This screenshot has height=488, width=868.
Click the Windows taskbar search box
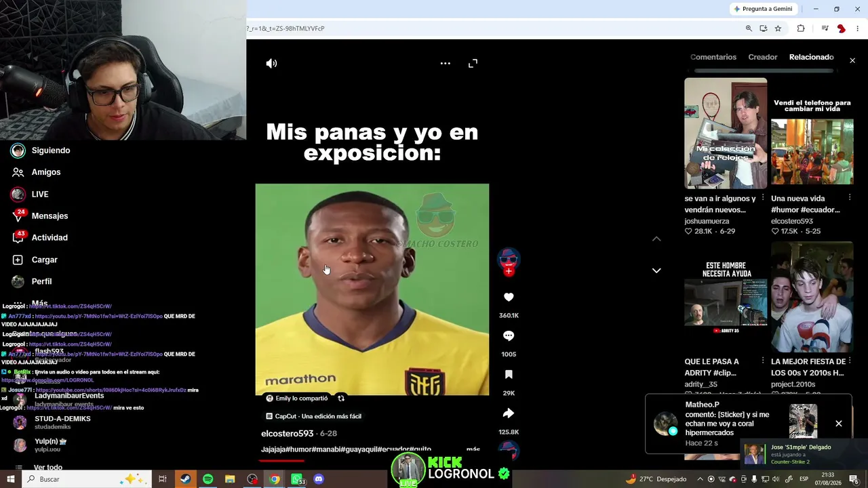(x=88, y=479)
